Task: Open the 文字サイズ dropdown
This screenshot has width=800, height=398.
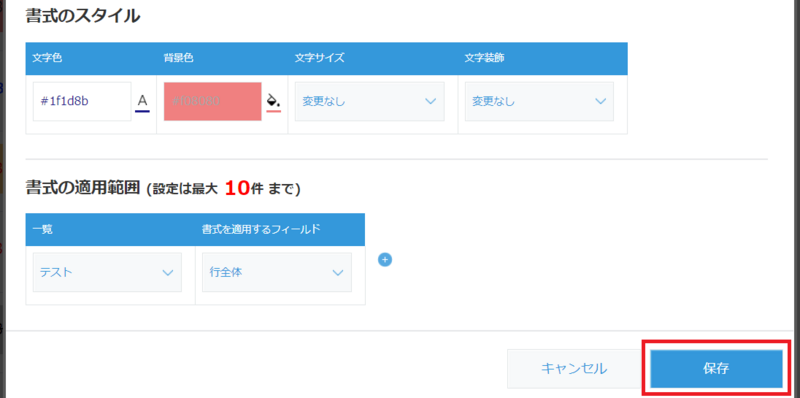Action: pyautogui.click(x=369, y=102)
